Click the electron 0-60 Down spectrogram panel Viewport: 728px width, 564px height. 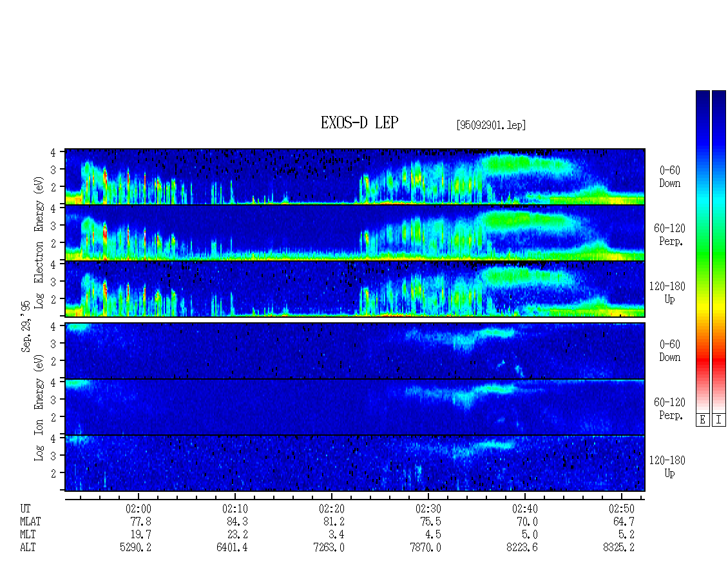[355, 177]
